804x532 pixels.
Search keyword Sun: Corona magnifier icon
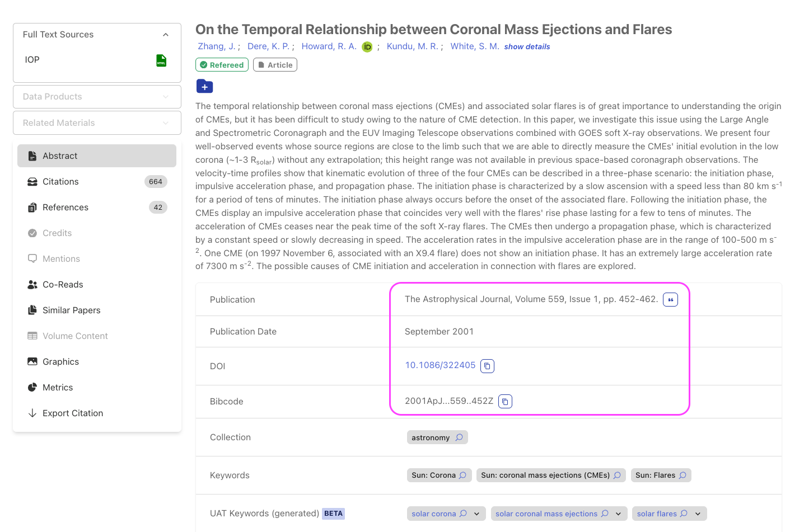(x=463, y=475)
